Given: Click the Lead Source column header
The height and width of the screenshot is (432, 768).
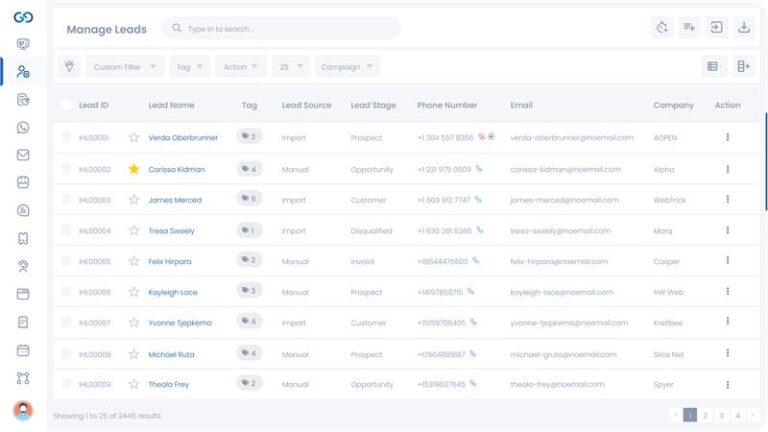Looking at the screenshot, I should coord(307,105).
